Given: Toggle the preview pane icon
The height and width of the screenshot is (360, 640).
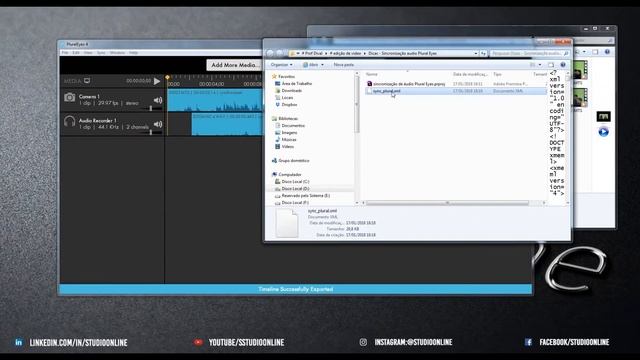Looking at the screenshot, I should (x=551, y=65).
